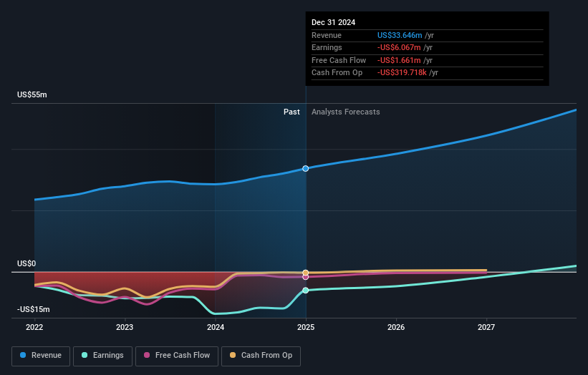
Task: Click the Earnings row label in tooltip
Action: [x=327, y=47]
